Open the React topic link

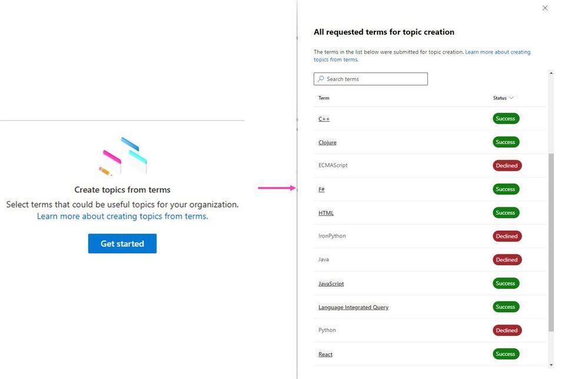click(x=325, y=354)
